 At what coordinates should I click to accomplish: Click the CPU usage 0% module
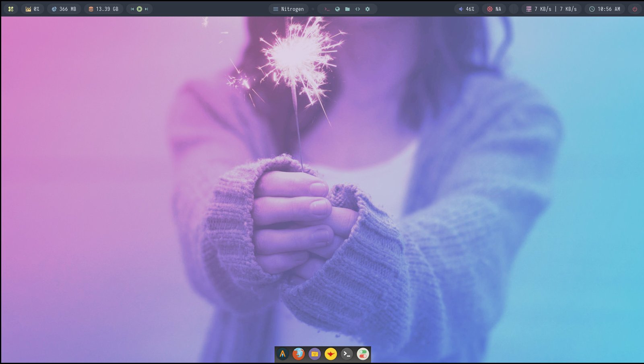click(33, 9)
